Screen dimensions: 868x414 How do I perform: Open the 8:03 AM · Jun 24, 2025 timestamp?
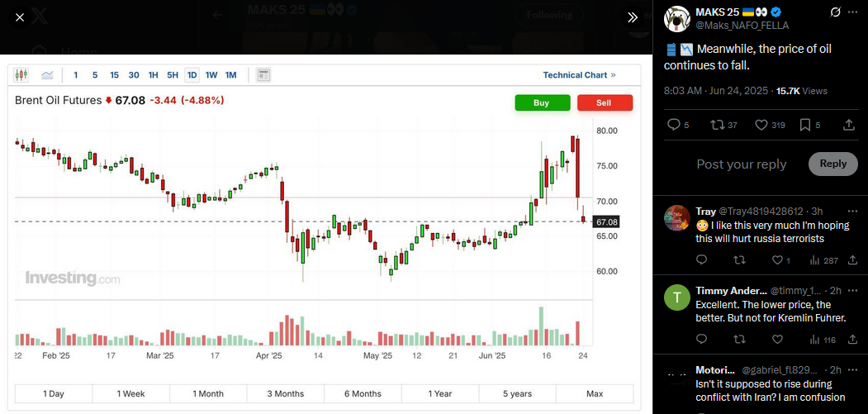point(714,91)
